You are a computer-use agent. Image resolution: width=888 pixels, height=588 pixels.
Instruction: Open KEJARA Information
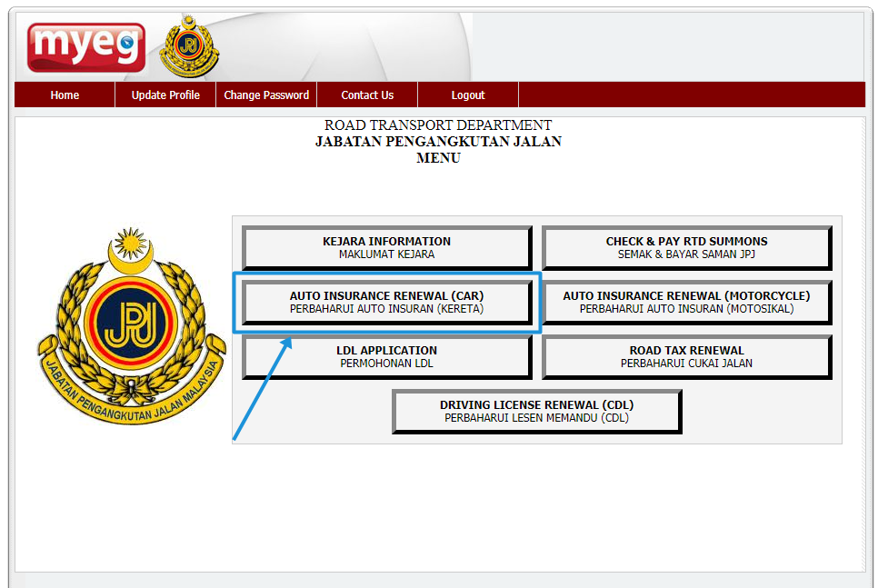(x=387, y=247)
